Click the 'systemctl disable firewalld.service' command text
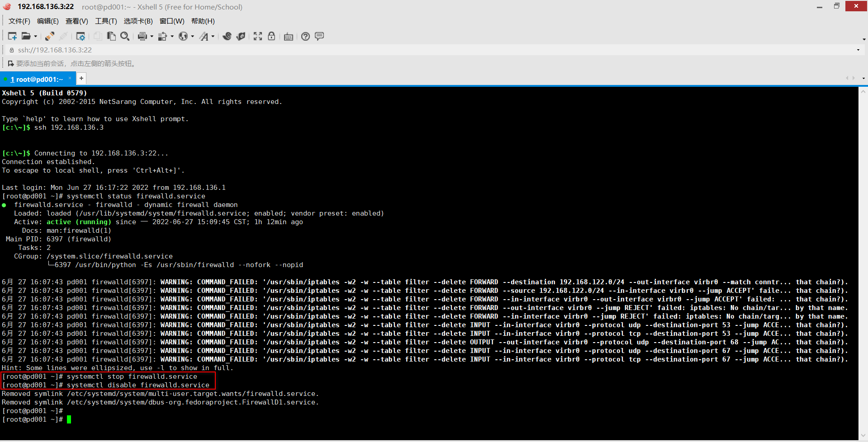 click(x=138, y=385)
